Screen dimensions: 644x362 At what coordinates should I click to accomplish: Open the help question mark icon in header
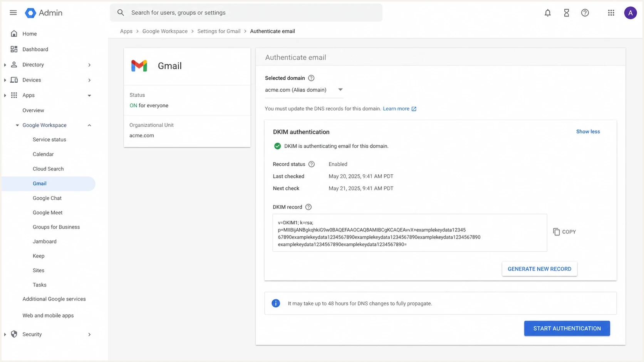[x=585, y=13]
